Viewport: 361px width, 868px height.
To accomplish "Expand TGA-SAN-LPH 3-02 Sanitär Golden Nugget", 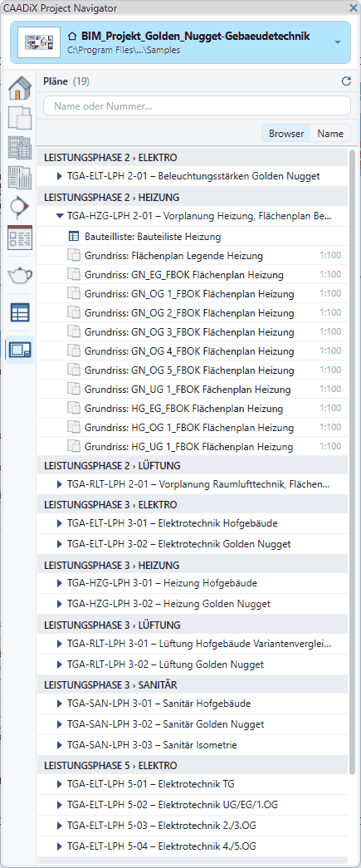I will (61, 724).
